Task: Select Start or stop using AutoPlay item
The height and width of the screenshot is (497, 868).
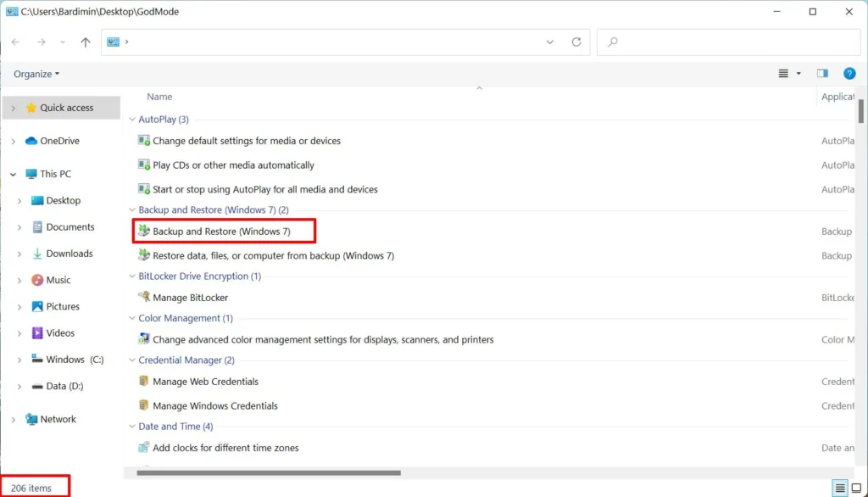Action: pyautogui.click(x=265, y=189)
